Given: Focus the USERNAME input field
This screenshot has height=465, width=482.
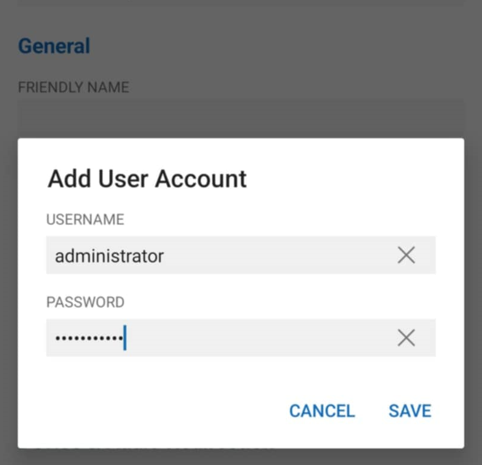Looking at the screenshot, I should pos(241,255).
